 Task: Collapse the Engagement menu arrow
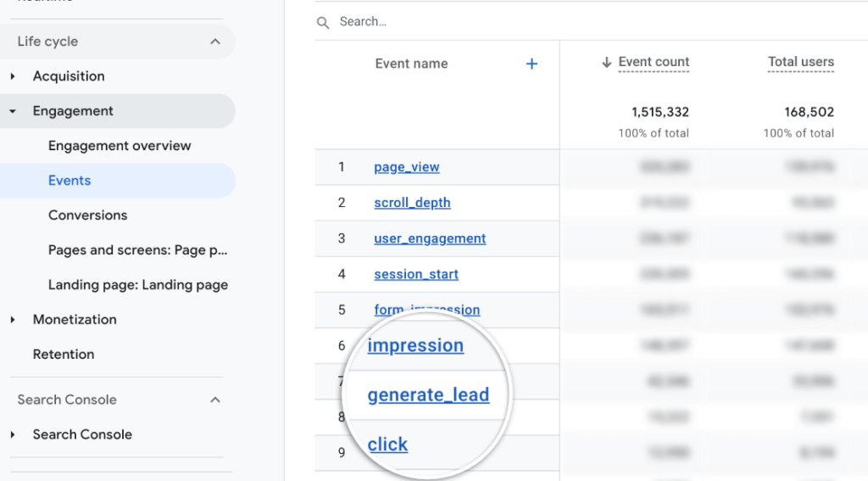(x=13, y=111)
